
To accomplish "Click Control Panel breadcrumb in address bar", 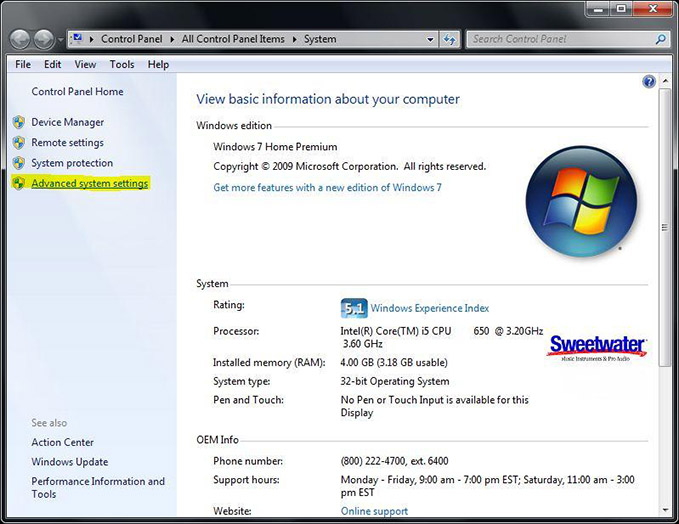I will (132, 39).
